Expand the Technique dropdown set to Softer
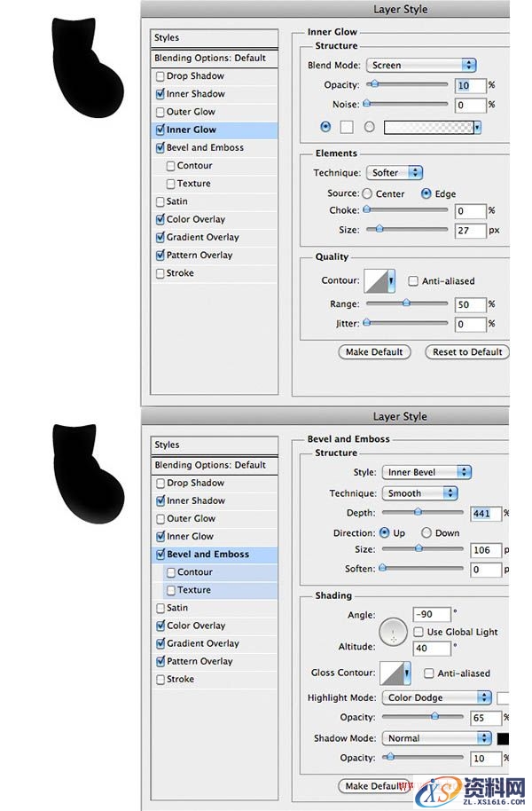 395,173
